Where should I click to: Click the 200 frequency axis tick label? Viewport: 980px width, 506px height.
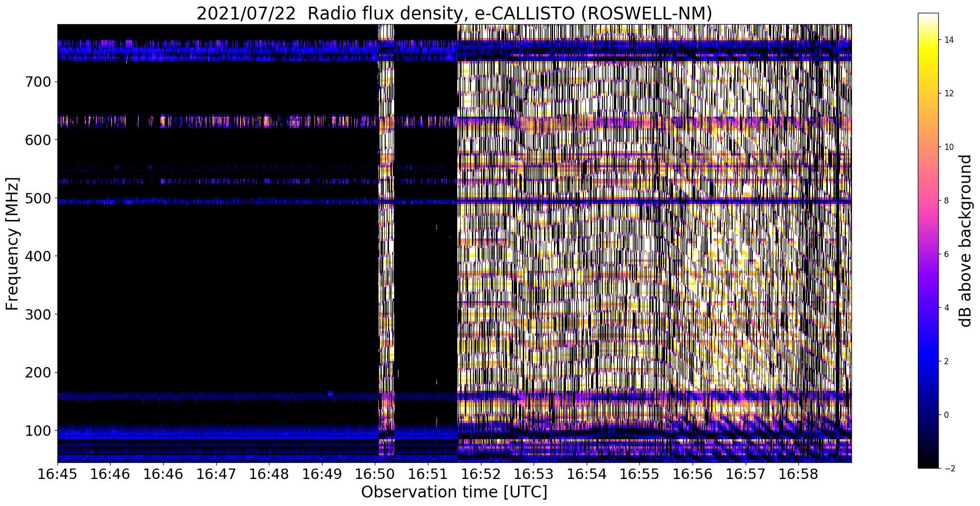click(37, 372)
